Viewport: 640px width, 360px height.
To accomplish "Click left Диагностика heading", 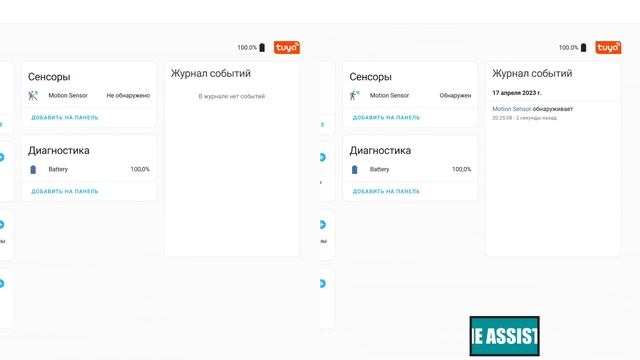I will pyautogui.click(x=59, y=151).
